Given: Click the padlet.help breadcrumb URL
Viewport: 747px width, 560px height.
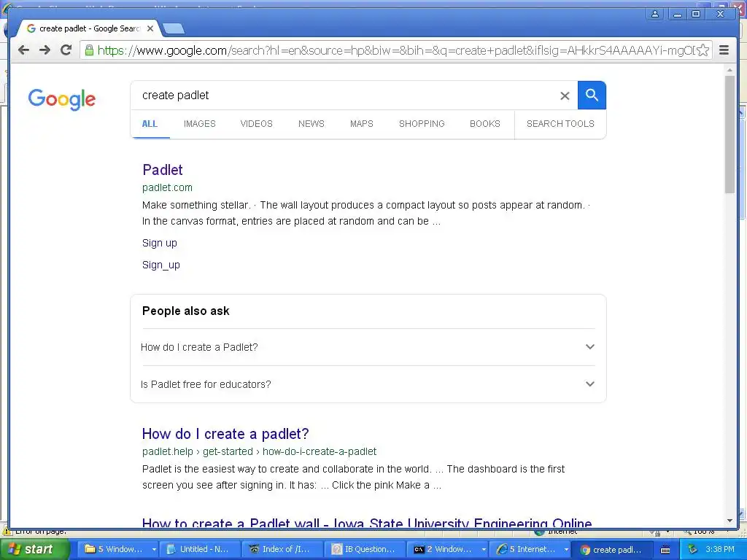Looking at the screenshot, I should pos(259,451).
